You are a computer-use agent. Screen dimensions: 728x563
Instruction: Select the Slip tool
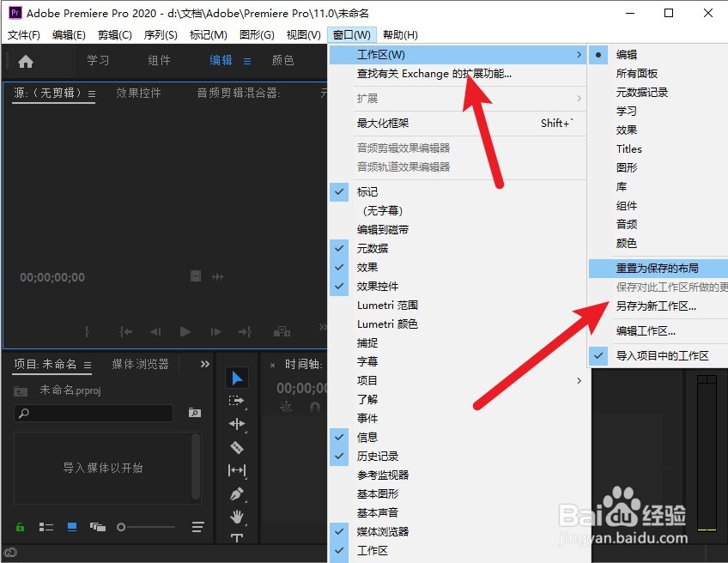point(237,470)
